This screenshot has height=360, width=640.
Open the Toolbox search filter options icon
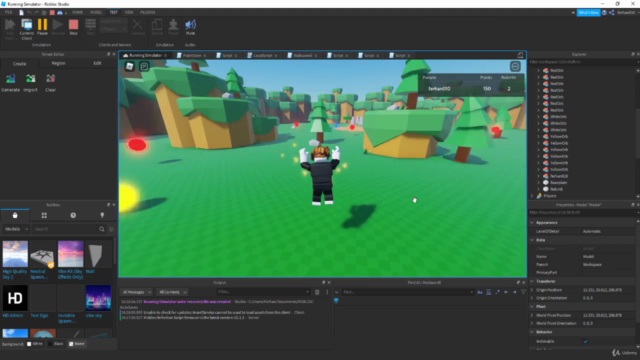111,229
